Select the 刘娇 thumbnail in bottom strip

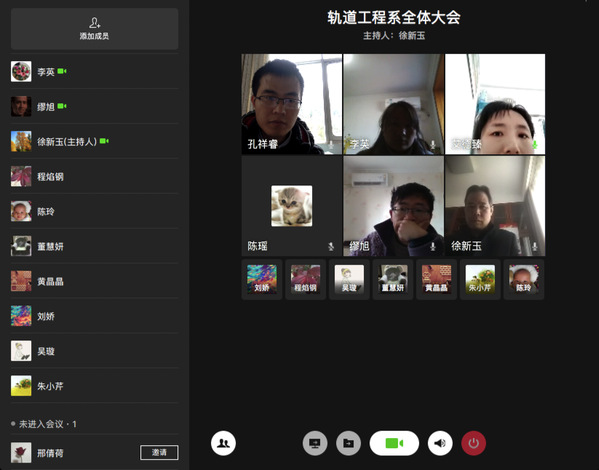pos(262,279)
